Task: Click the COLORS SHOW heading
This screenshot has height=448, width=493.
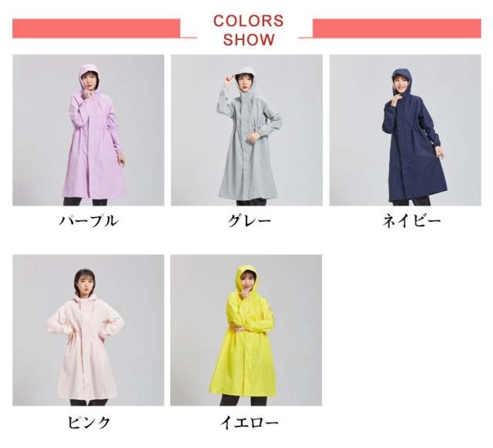Action: (248, 30)
